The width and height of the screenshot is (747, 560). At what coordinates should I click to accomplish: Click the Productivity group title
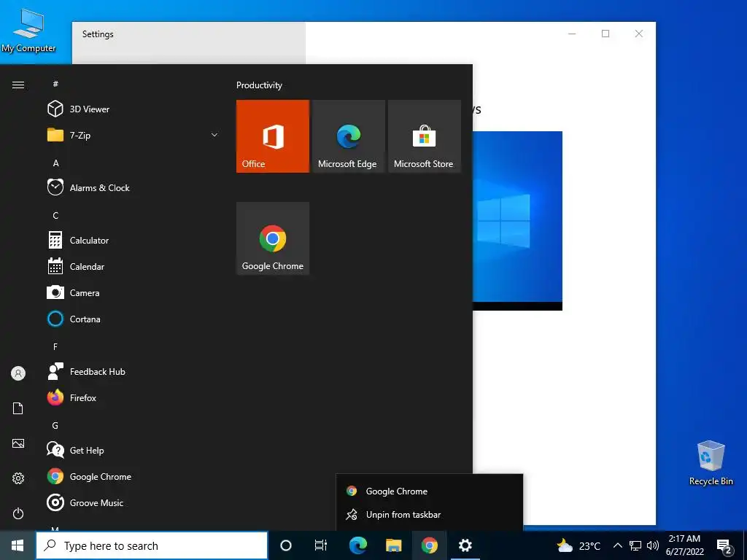[259, 85]
